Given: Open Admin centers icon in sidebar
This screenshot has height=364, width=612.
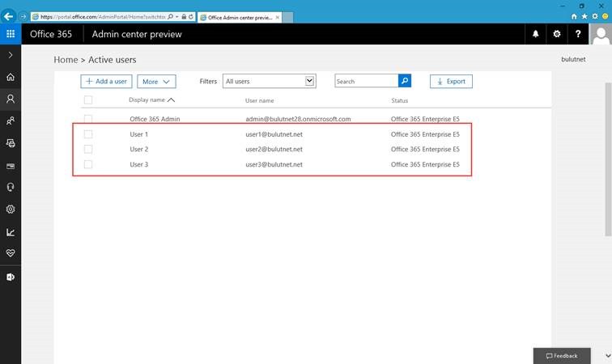Looking at the screenshot, I should point(11,277).
